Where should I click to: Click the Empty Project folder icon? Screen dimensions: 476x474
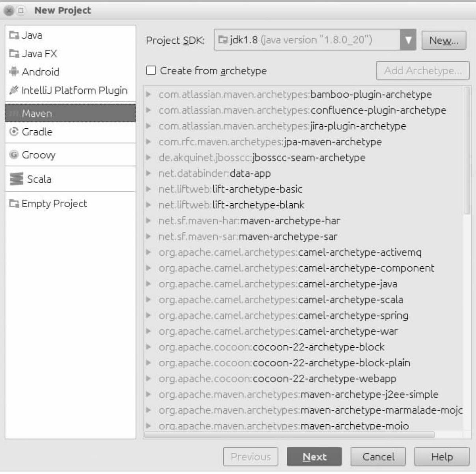click(x=14, y=204)
